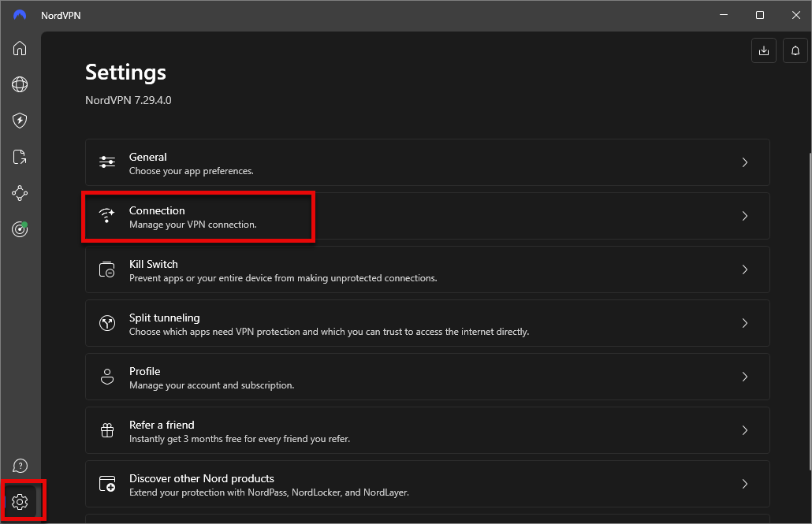Open notifications bell icon
The width and height of the screenshot is (812, 524).
pyautogui.click(x=795, y=50)
